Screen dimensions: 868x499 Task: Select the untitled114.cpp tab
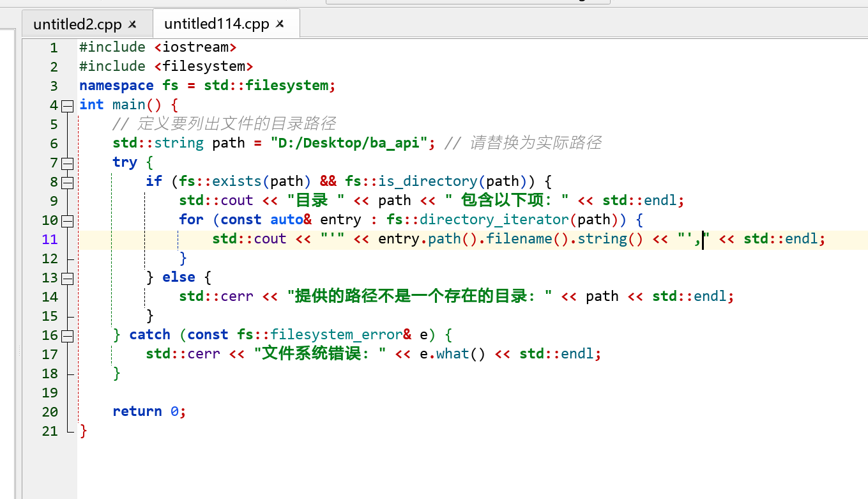click(217, 23)
